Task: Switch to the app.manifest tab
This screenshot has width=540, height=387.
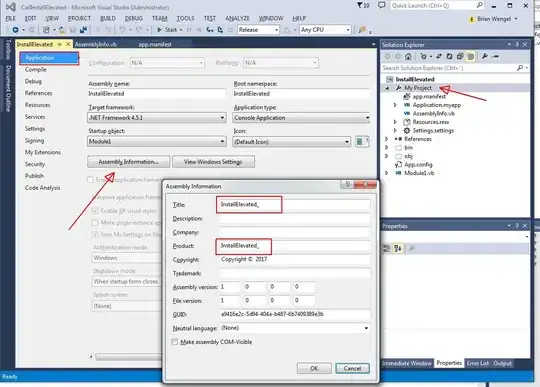Action: tap(155, 44)
